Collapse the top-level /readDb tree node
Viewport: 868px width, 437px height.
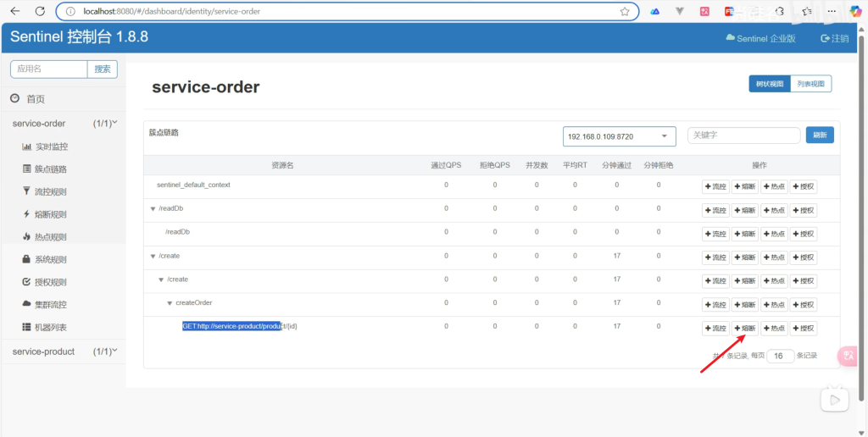(153, 208)
